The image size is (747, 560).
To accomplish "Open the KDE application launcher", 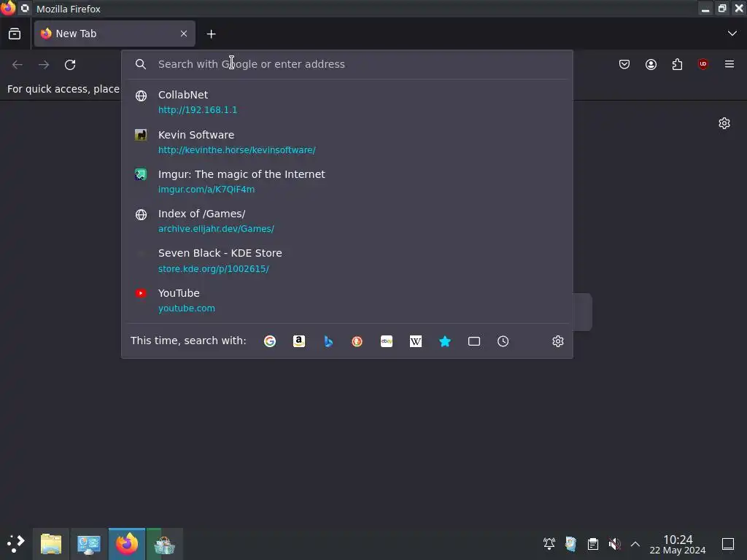I will point(16,543).
